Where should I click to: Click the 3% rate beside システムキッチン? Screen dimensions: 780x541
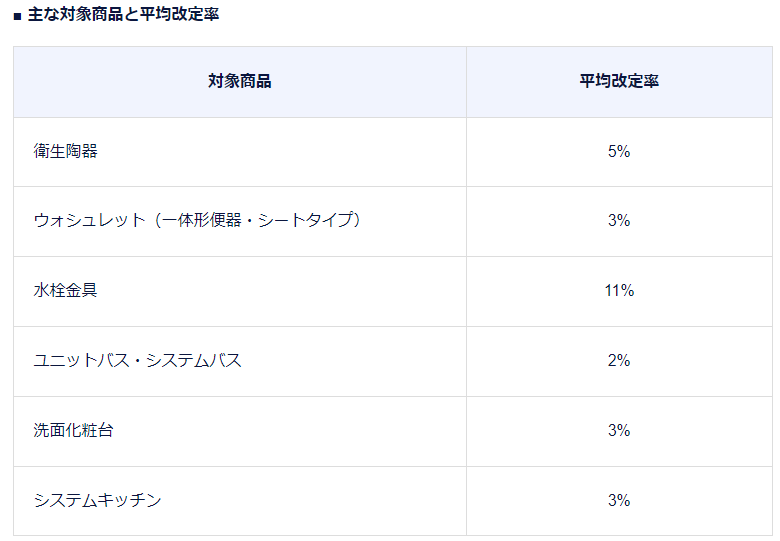(x=619, y=500)
